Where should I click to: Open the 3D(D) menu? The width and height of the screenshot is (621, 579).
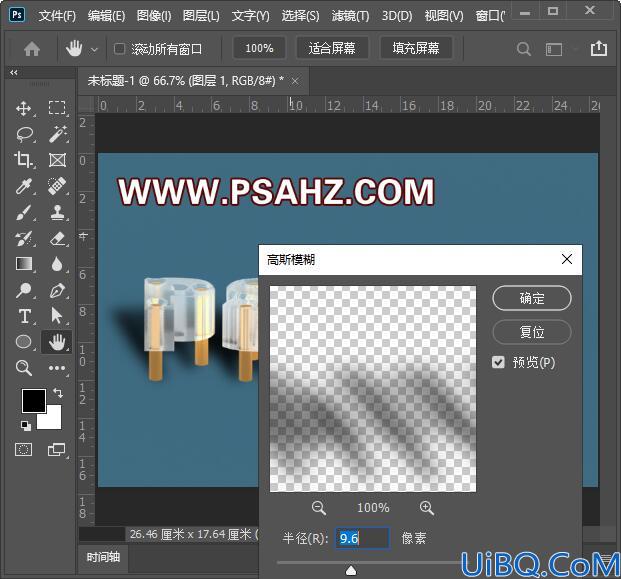[397, 16]
